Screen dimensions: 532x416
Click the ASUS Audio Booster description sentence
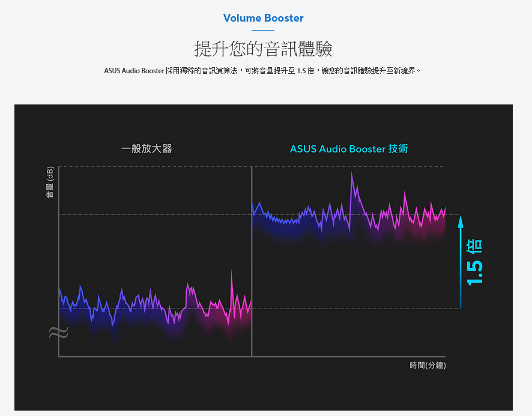(x=262, y=71)
